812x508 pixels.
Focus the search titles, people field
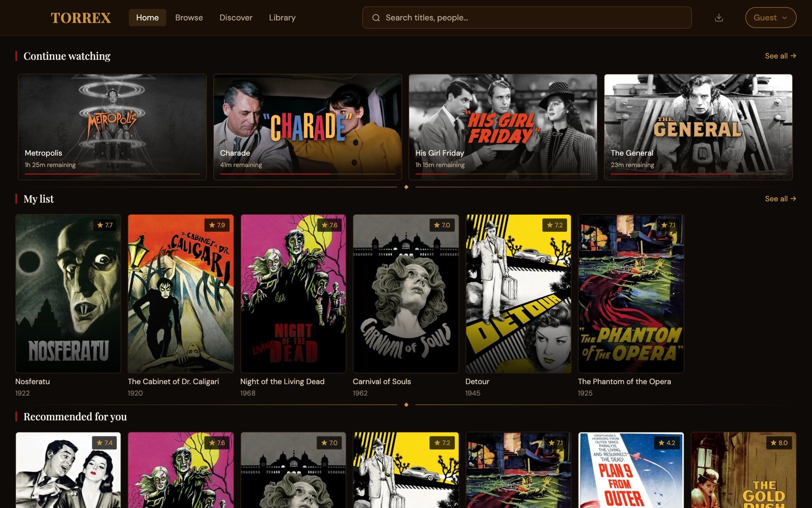(x=527, y=18)
